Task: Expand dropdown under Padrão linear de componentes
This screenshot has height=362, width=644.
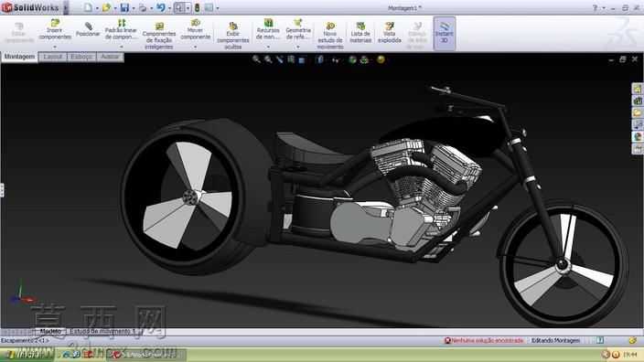Action: click(x=121, y=47)
